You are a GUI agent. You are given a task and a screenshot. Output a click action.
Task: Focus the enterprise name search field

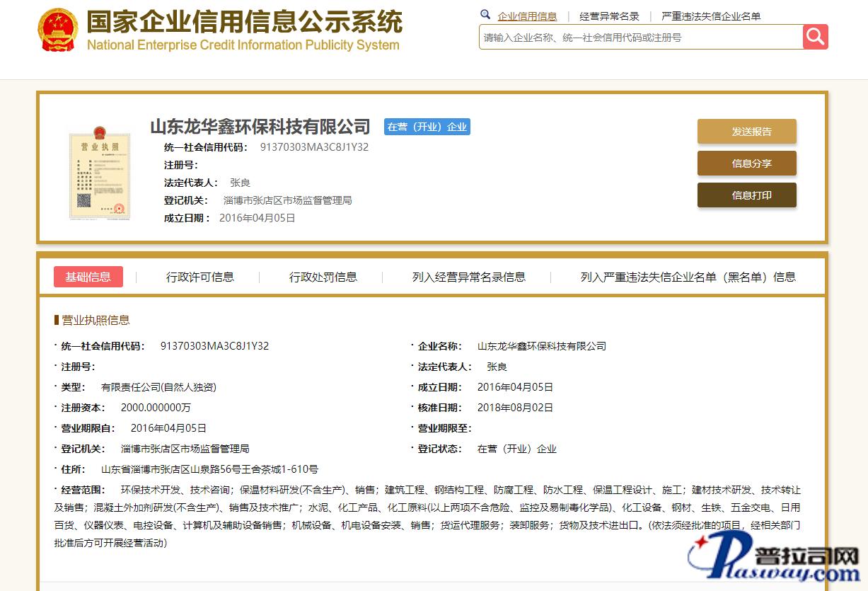coord(640,38)
